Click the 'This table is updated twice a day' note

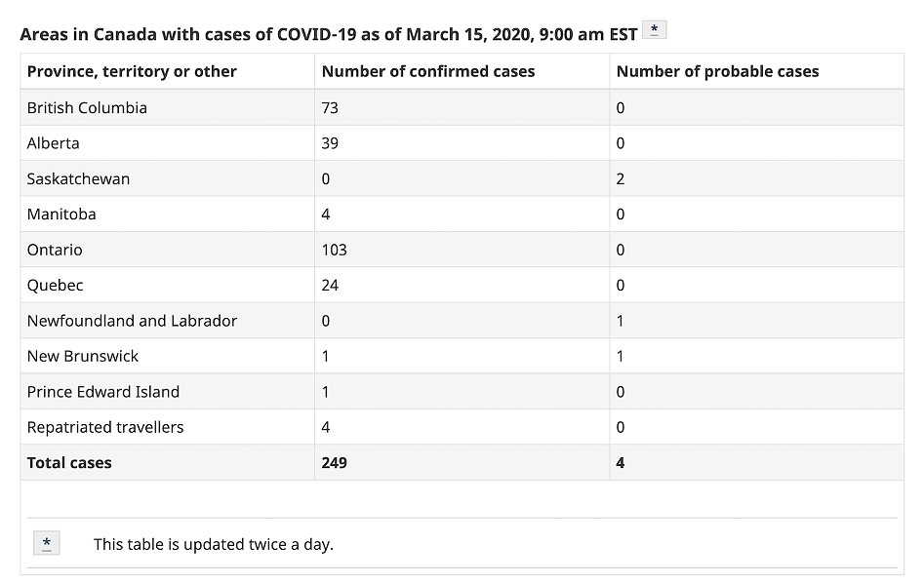(x=214, y=544)
